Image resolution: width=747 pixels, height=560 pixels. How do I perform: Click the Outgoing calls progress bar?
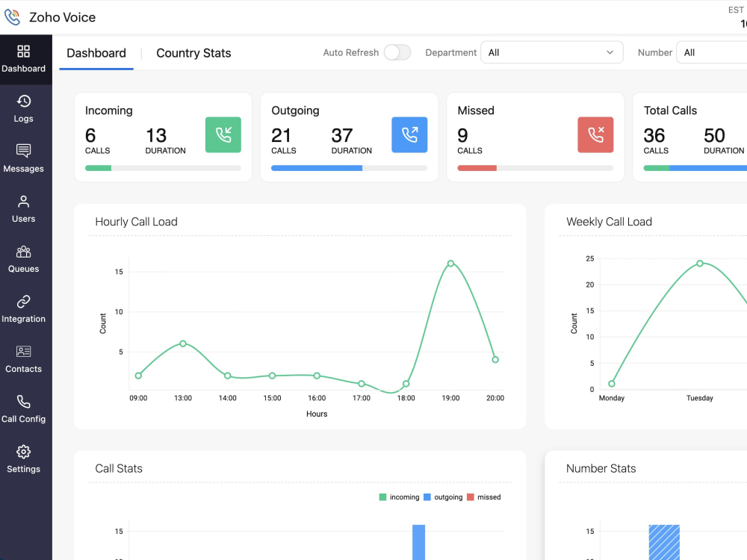click(x=349, y=168)
